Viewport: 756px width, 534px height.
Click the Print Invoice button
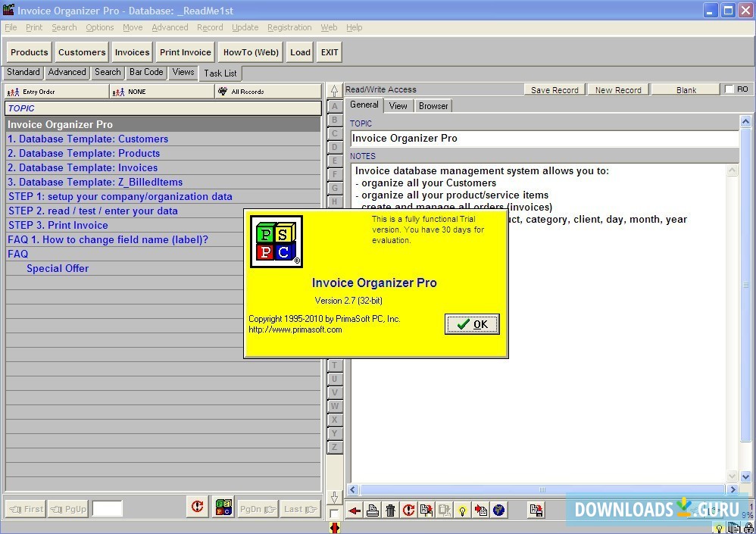pos(186,52)
